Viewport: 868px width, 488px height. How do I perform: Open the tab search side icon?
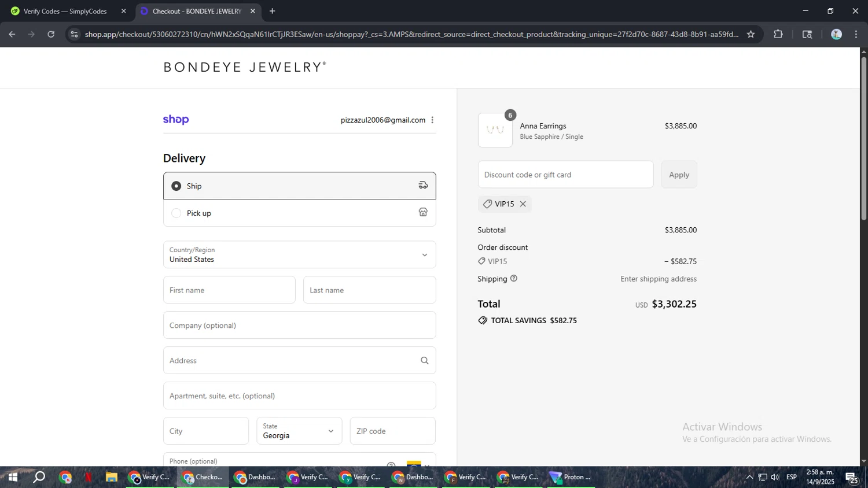tap(807, 34)
